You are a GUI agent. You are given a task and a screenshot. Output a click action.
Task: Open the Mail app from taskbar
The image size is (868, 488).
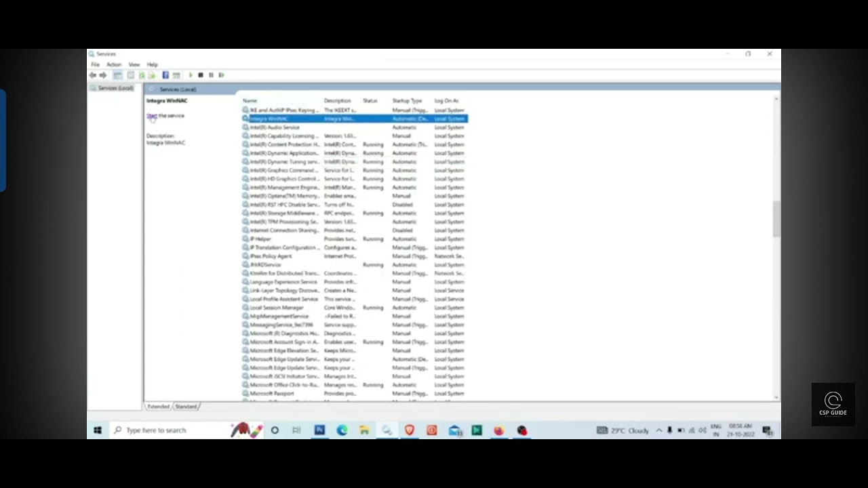(454, 430)
